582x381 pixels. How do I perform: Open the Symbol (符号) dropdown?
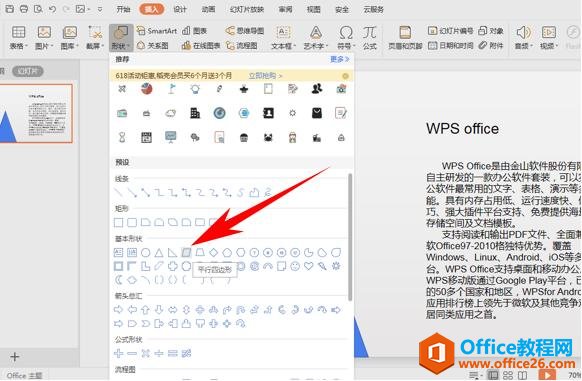click(x=346, y=38)
